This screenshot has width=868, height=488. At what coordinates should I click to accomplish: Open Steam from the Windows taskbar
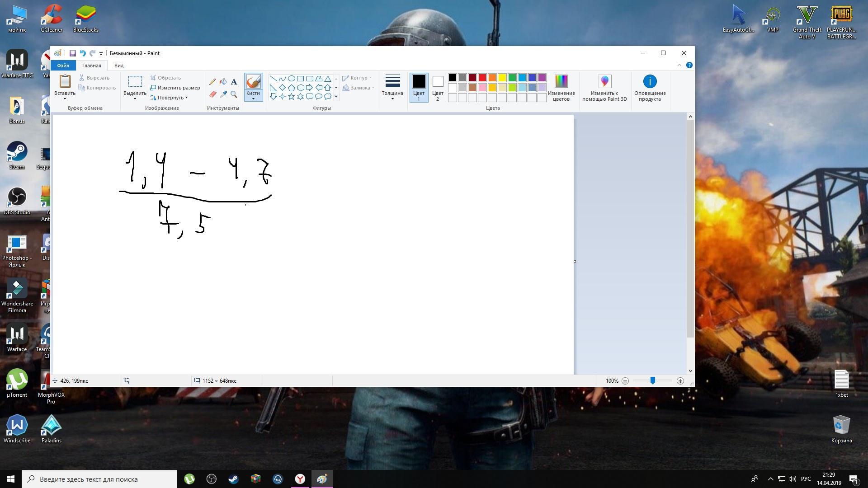pos(233,479)
